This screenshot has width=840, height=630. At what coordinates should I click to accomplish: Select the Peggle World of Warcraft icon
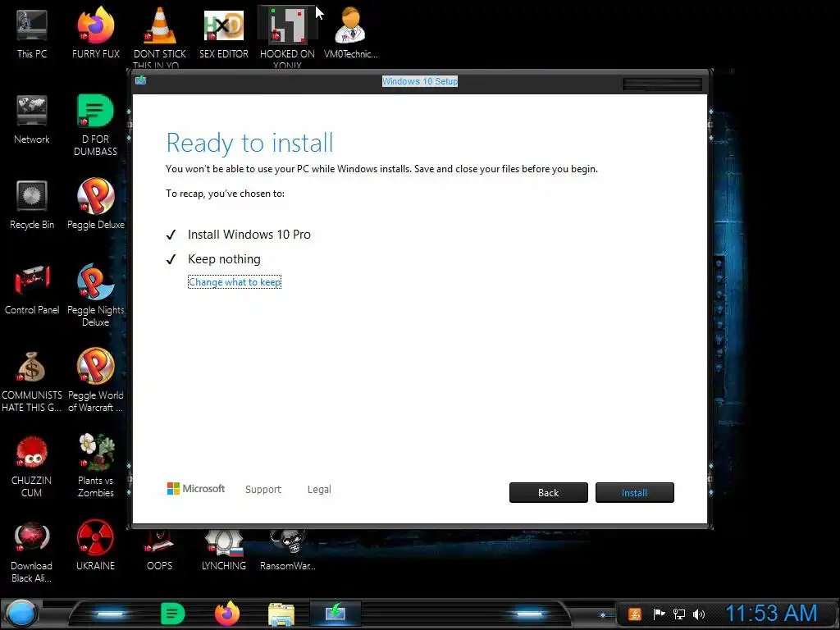click(95, 381)
